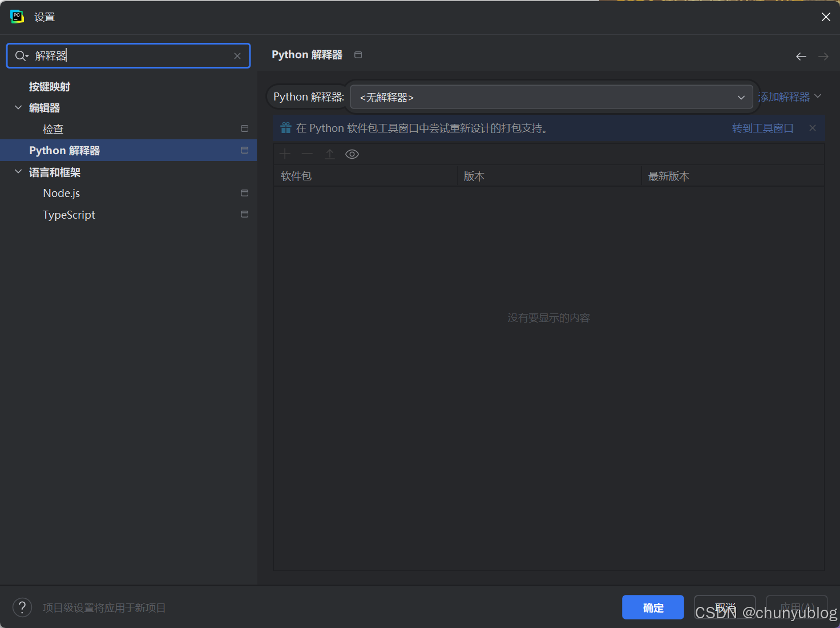Viewport: 840px width, 628px height.
Task: Click the minus uninstall package icon
Action: (307, 154)
